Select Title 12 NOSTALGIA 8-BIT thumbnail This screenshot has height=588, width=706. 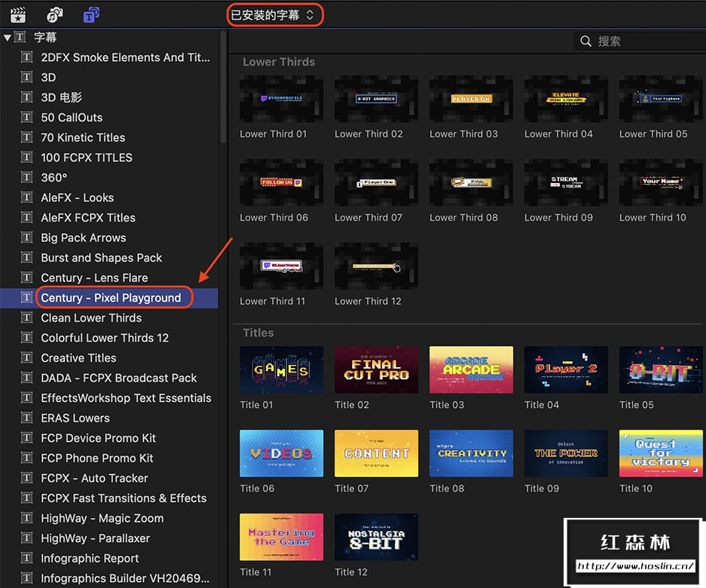(377, 537)
